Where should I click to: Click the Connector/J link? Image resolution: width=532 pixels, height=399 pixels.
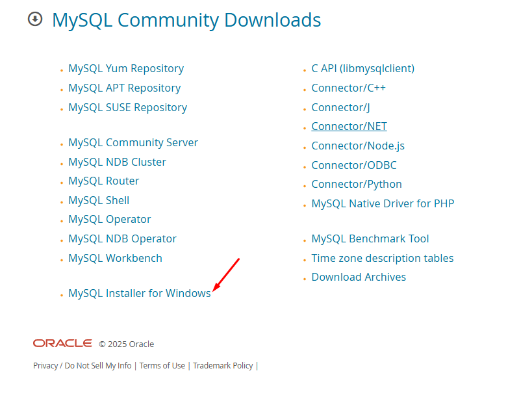(x=340, y=108)
